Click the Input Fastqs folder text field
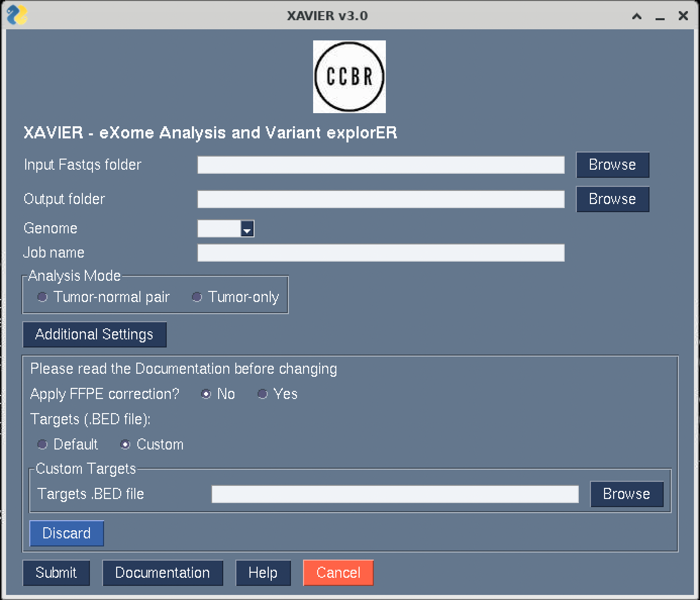700x600 pixels. click(x=381, y=165)
